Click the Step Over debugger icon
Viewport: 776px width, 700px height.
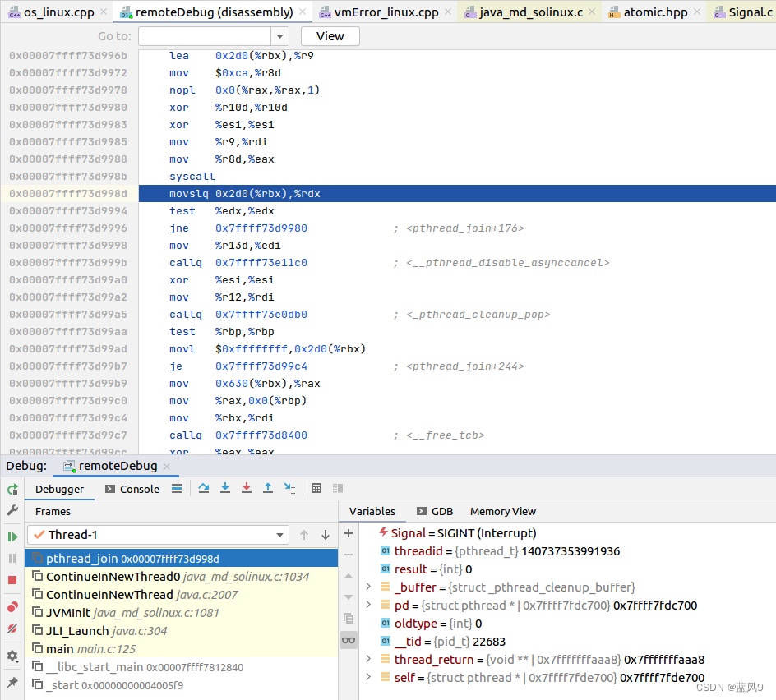[205, 488]
